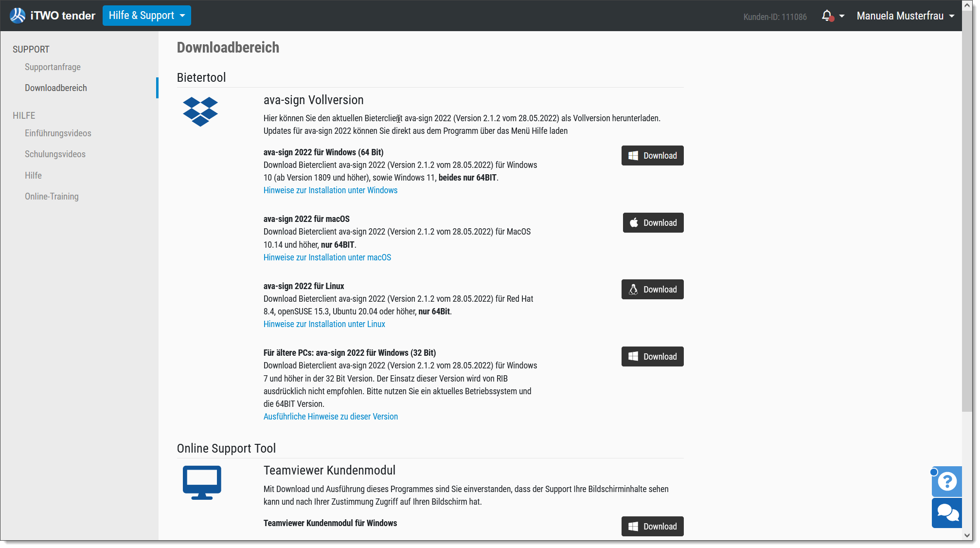Open the chat support bubble
The image size is (980, 548).
point(946,512)
